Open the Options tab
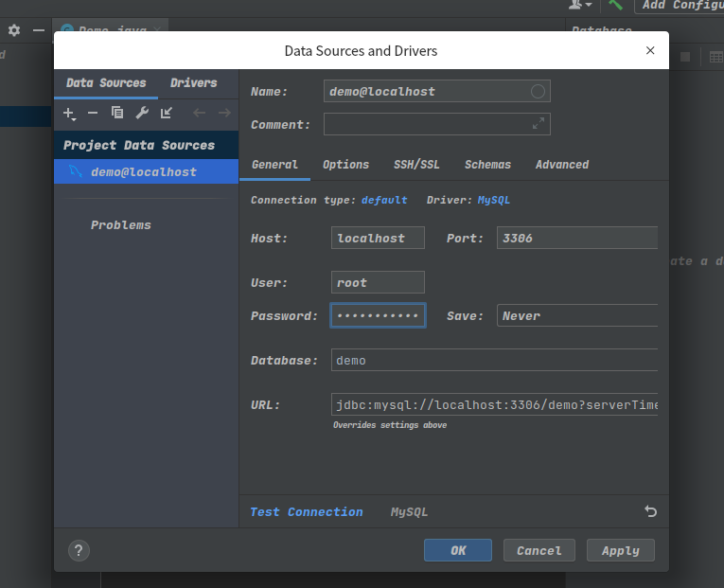Screen dimensions: 724x588 [345, 165]
